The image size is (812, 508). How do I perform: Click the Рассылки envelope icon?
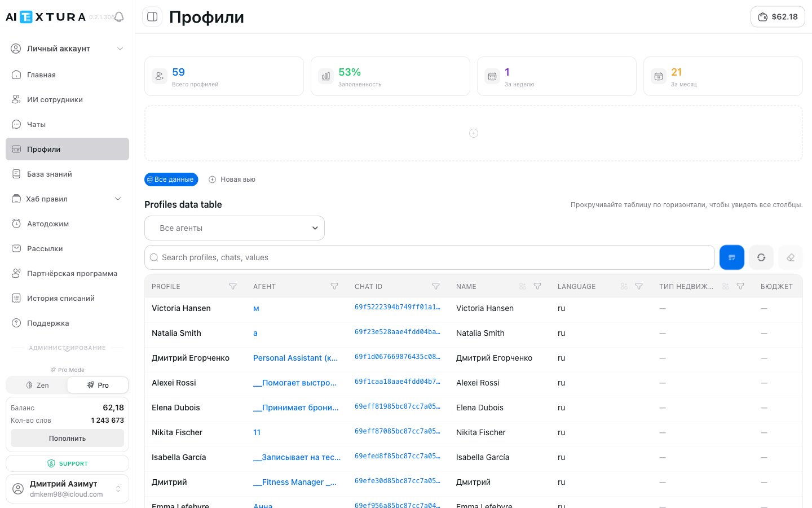pos(16,248)
